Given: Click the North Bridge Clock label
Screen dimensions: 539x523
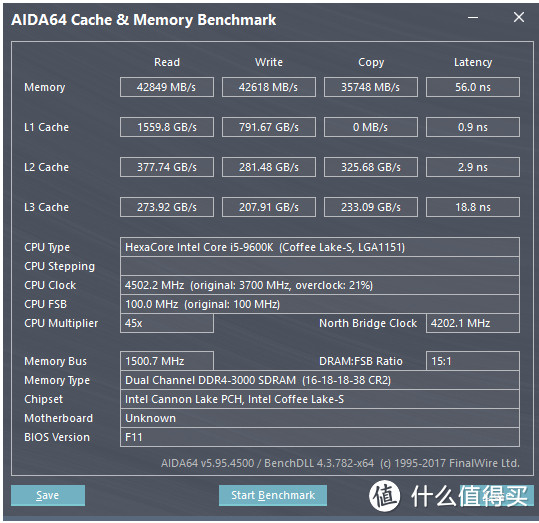Looking at the screenshot, I should 368,323.
